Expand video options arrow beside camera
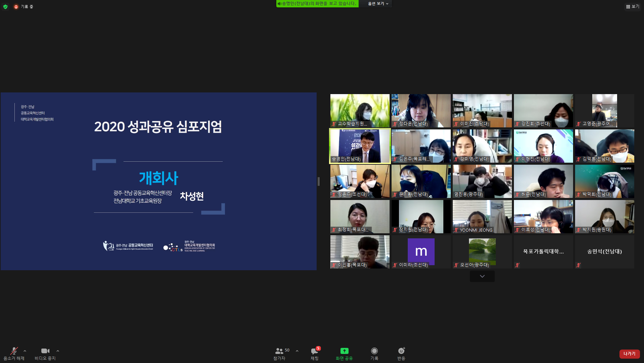This screenshot has width=644, height=363. (58, 351)
